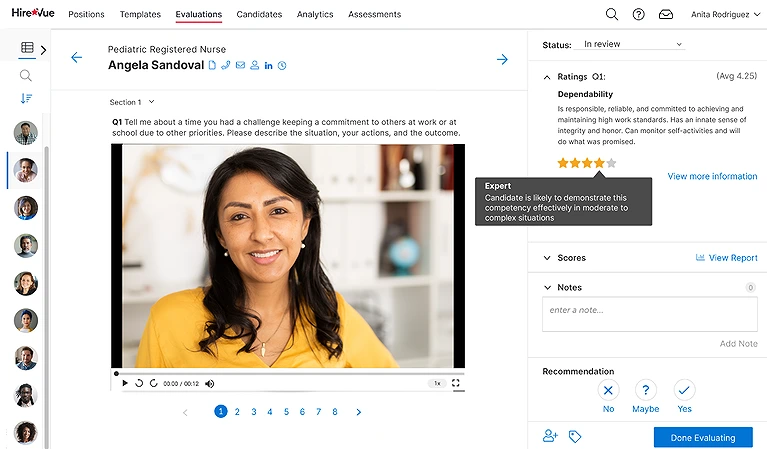Search candidates using sidebar magnifier icon
Image resolution: width=767 pixels, height=449 pixels.
point(25,75)
